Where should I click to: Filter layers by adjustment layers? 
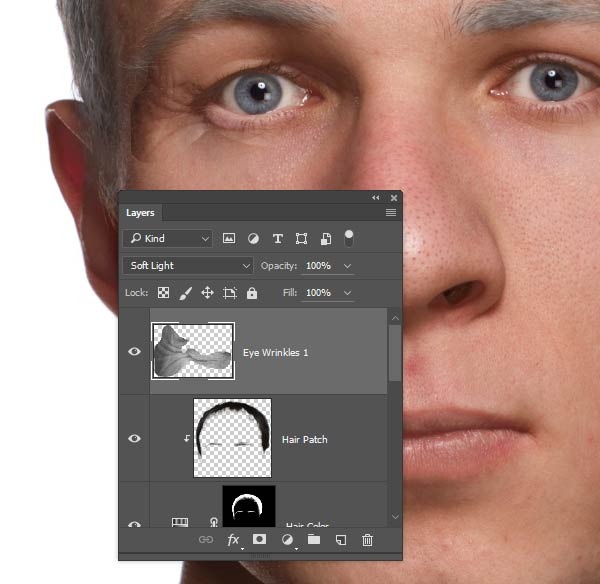coord(253,239)
